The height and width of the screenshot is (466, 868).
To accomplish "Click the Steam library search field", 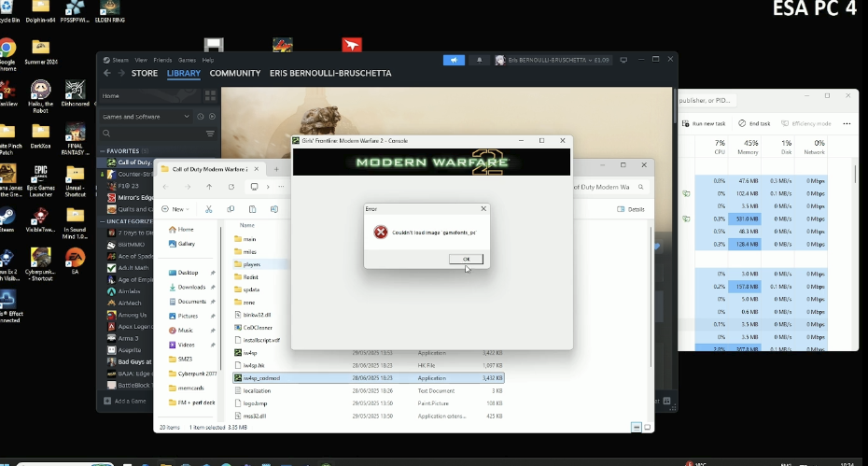I will 152,133.
